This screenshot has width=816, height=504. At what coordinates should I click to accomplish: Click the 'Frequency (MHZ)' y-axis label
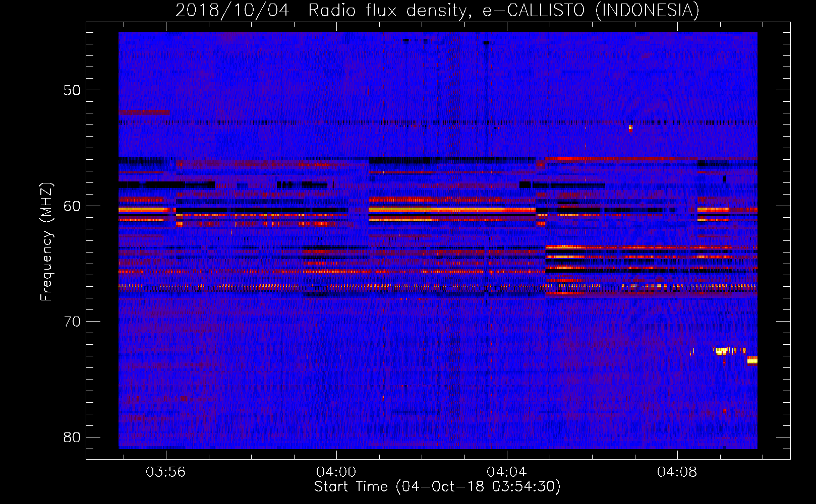pos(46,242)
